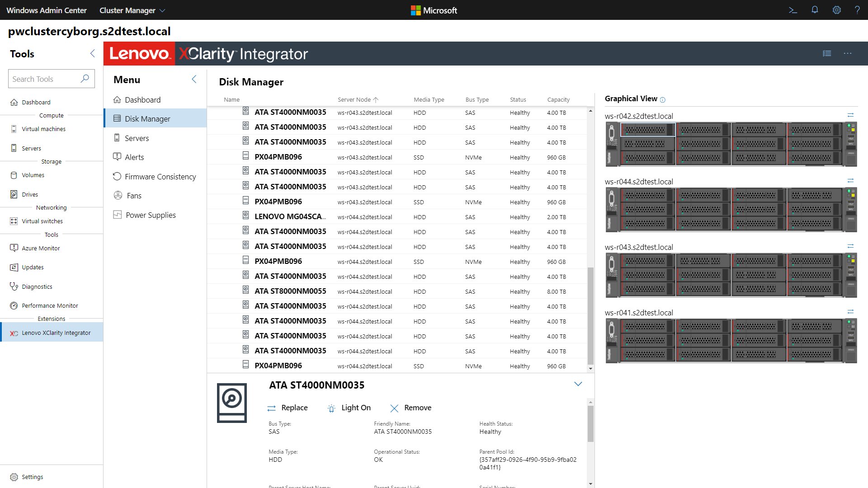Viewport: 868px width, 488px height.
Task: Click Light On button
Action: pyautogui.click(x=349, y=408)
